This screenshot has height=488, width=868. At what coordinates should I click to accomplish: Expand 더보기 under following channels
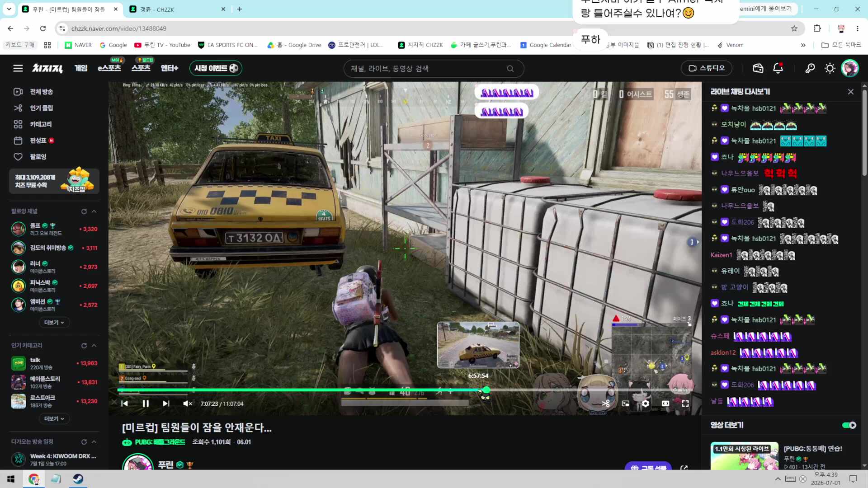(x=54, y=323)
